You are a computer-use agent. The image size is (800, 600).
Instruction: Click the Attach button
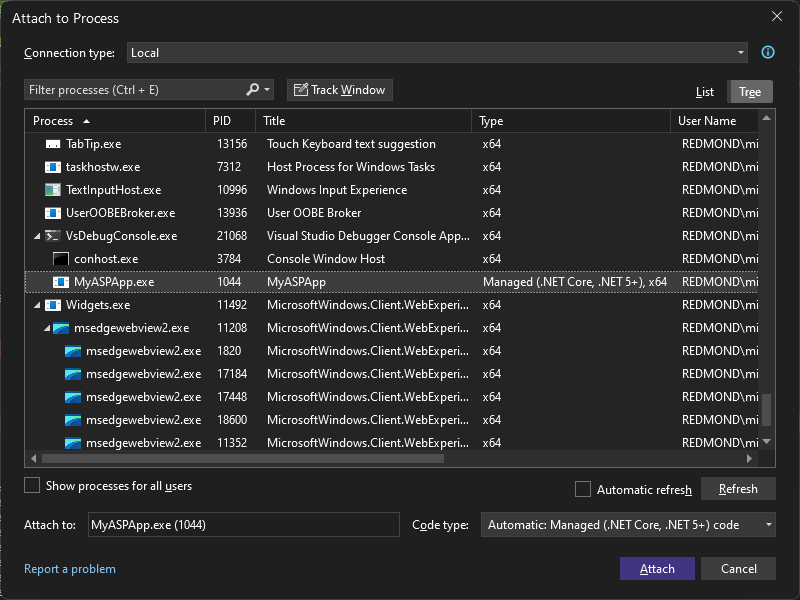pyautogui.click(x=657, y=568)
